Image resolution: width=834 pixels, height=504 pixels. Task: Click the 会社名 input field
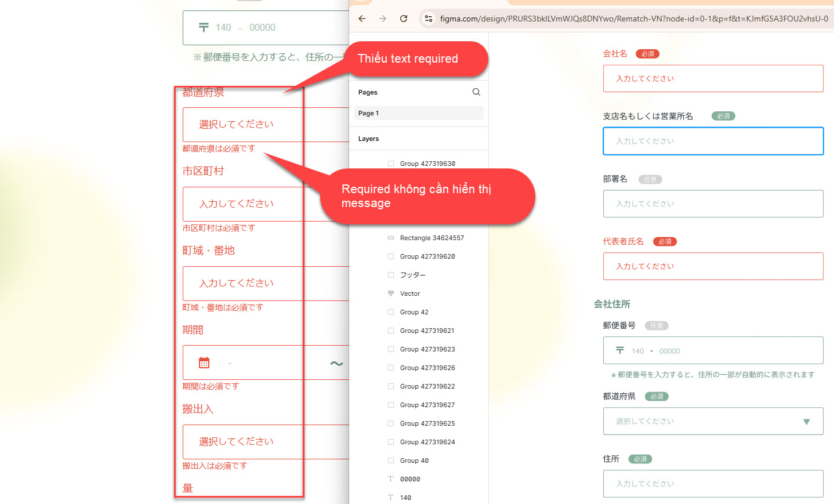point(713,79)
